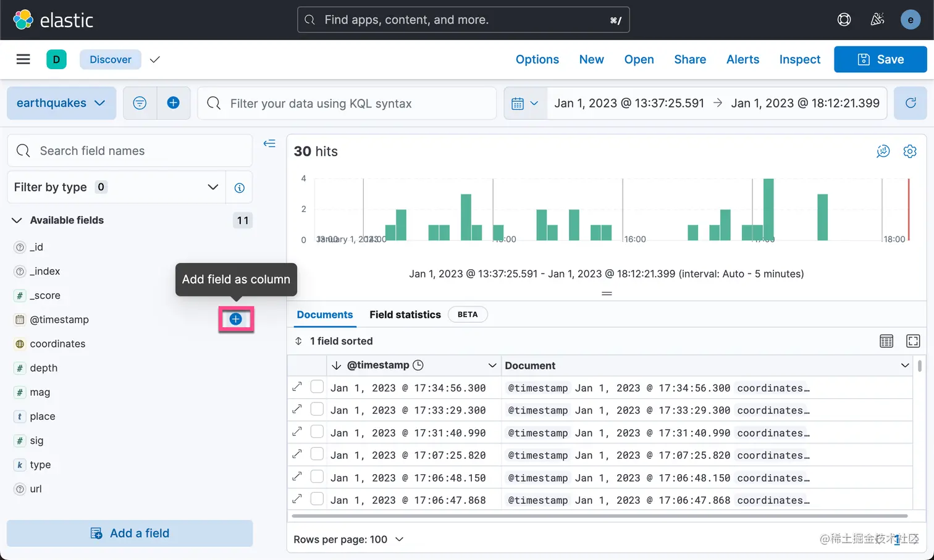The image size is (934, 560).
Task: Open saved filter options menu
Action: (x=140, y=103)
